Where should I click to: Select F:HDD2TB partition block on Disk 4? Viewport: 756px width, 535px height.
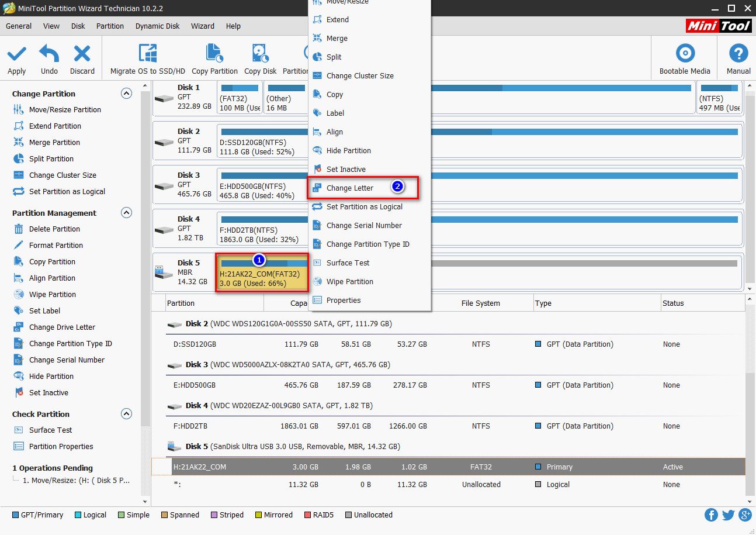[x=262, y=229]
